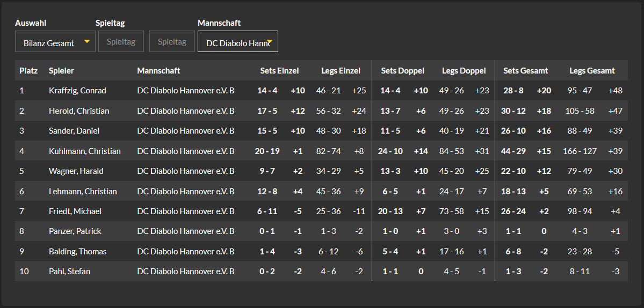The height and width of the screenshot is (308, 644).
Task: Click the Sets Doppel column header
Action: 402,71
